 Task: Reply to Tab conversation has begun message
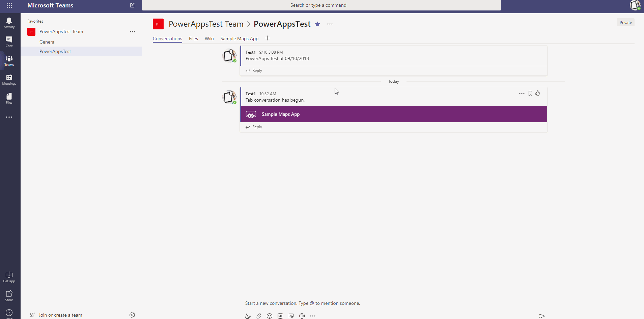click(x=254, y=127)
